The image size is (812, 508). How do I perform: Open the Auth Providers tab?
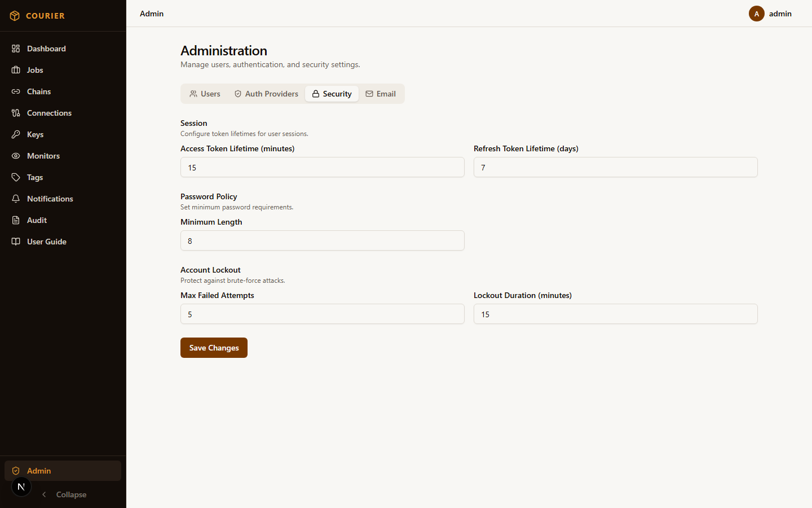pyautogui.click(x=266, y=94)
